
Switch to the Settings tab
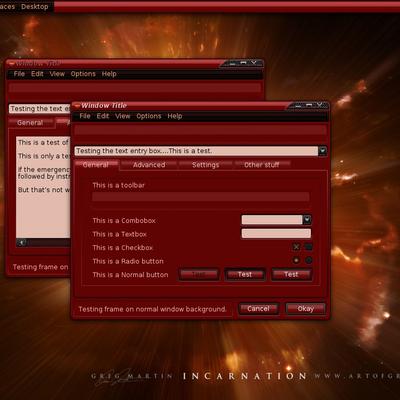tap(205, 165)
